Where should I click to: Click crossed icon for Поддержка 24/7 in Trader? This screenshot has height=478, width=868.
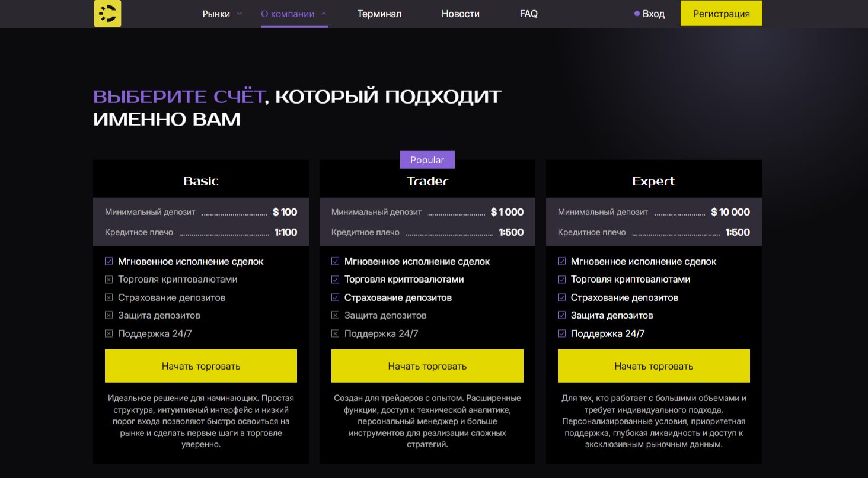tap(335, 333)
